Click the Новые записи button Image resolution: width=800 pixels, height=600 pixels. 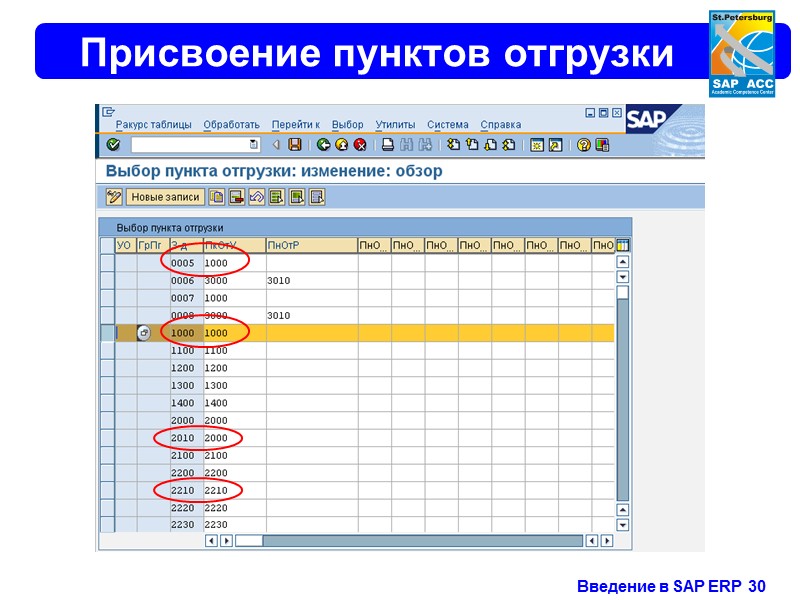click(x=165, y=197)
